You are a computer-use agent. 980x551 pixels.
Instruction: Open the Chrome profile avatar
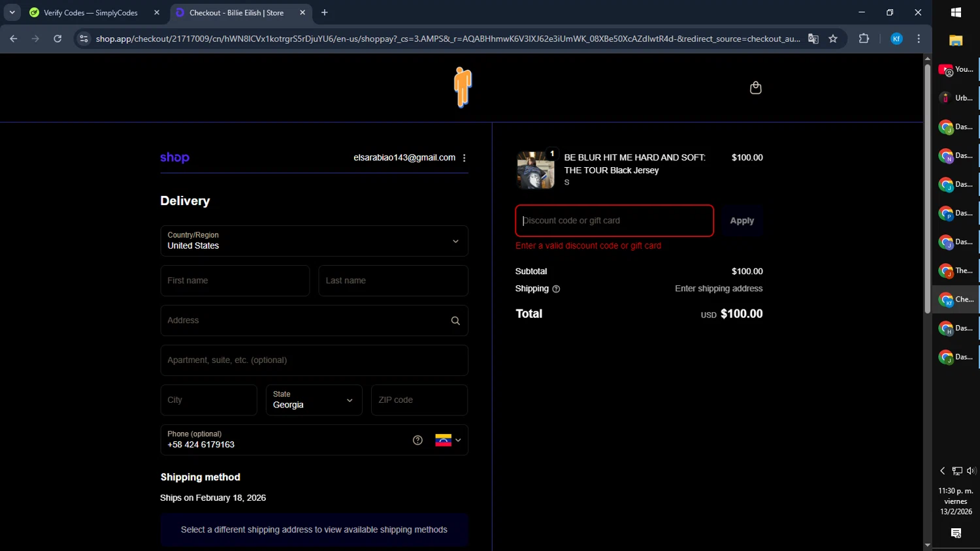click(x=896, y=39)
